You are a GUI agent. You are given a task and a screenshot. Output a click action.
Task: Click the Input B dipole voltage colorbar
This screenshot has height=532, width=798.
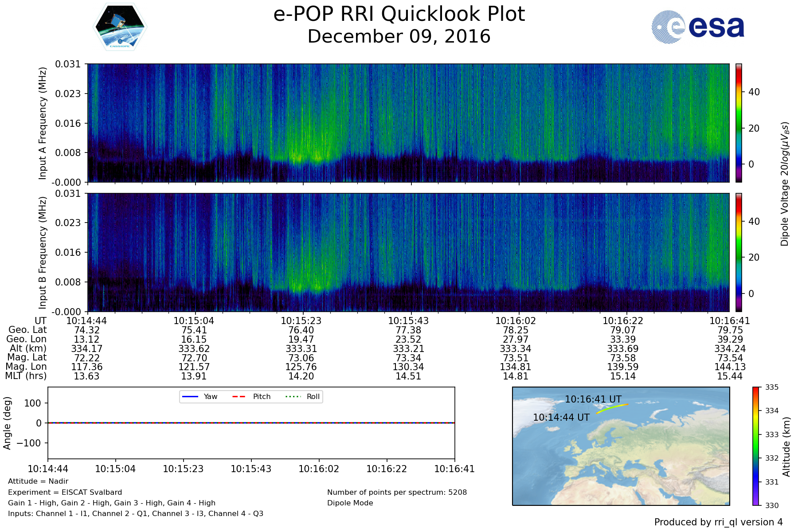739,252
